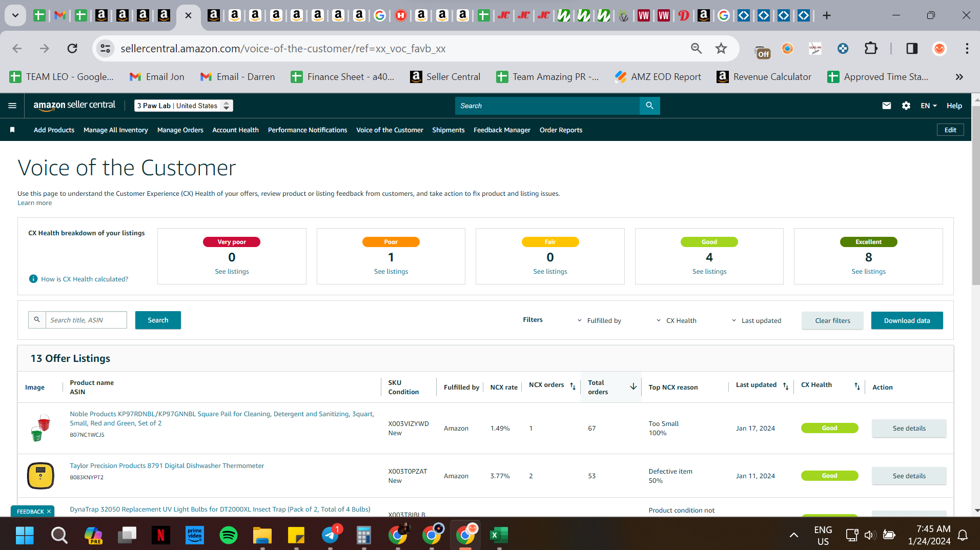Open Telegram from the taskbar
This screenshot has height=550, width=980.
(x=330, y=535)
